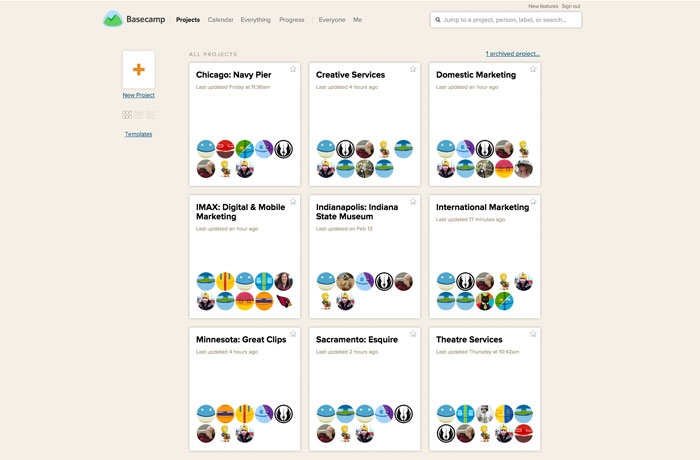Click the Basecamp logo icon
The height and width of the screenshot is (460, 700).
(x=113, y=19)
